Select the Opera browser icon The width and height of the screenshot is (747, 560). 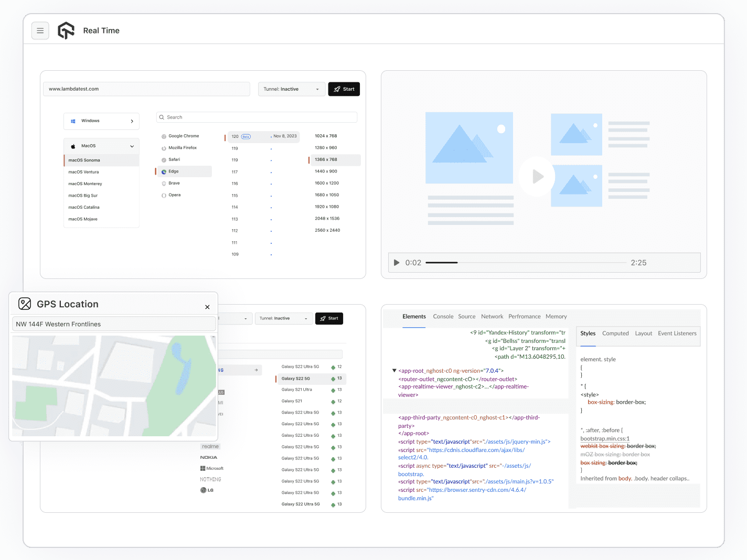[164, 196]
